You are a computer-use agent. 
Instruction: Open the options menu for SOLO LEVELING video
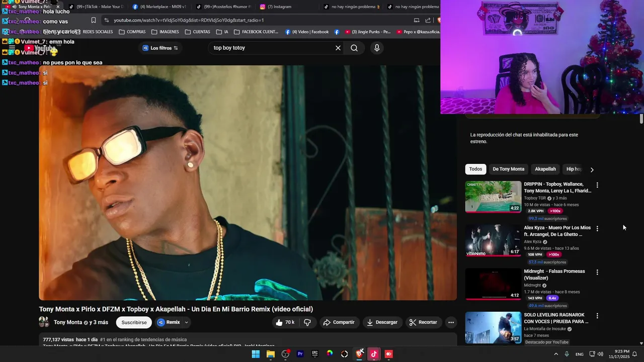coord(597,316)
